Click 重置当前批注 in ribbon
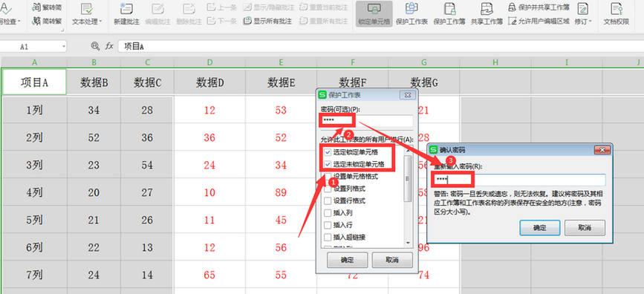This screenshot has height=294, width=644. click(324, 7)
